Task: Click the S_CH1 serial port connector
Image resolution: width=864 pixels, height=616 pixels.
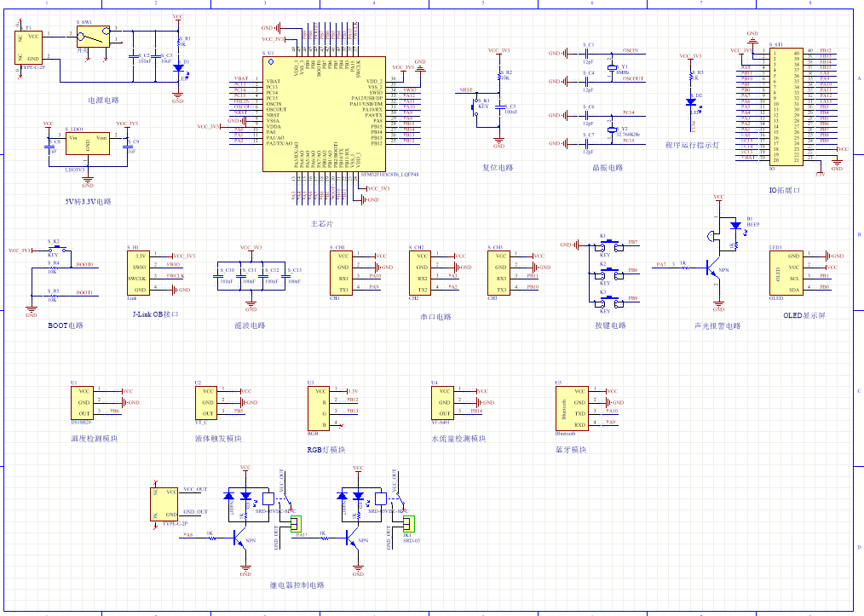Action: point(343,272)
